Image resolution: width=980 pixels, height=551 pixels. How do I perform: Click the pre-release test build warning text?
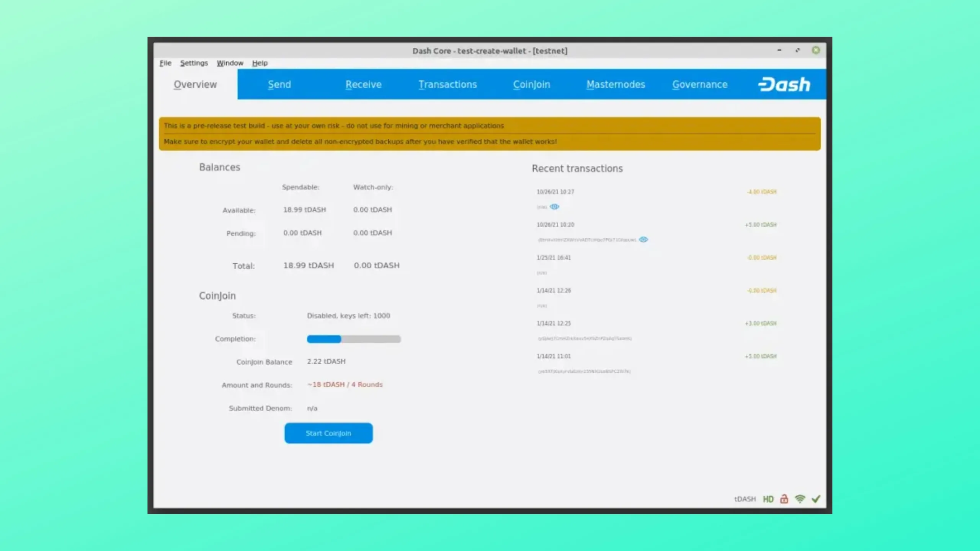[x=334, y=126]
